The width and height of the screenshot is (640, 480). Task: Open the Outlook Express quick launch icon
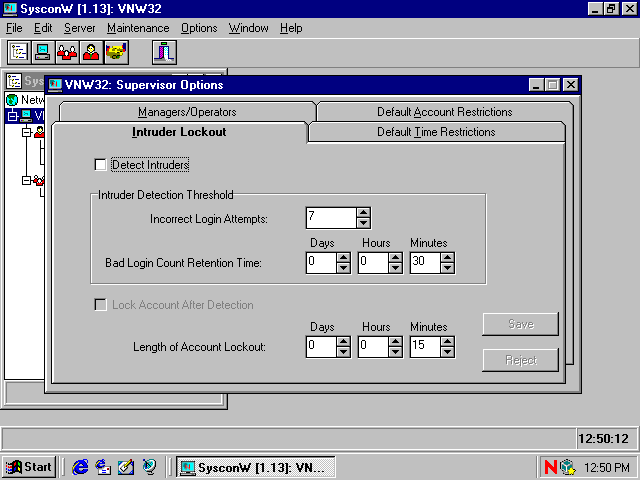pyautogui.click(x=103, y=467)
